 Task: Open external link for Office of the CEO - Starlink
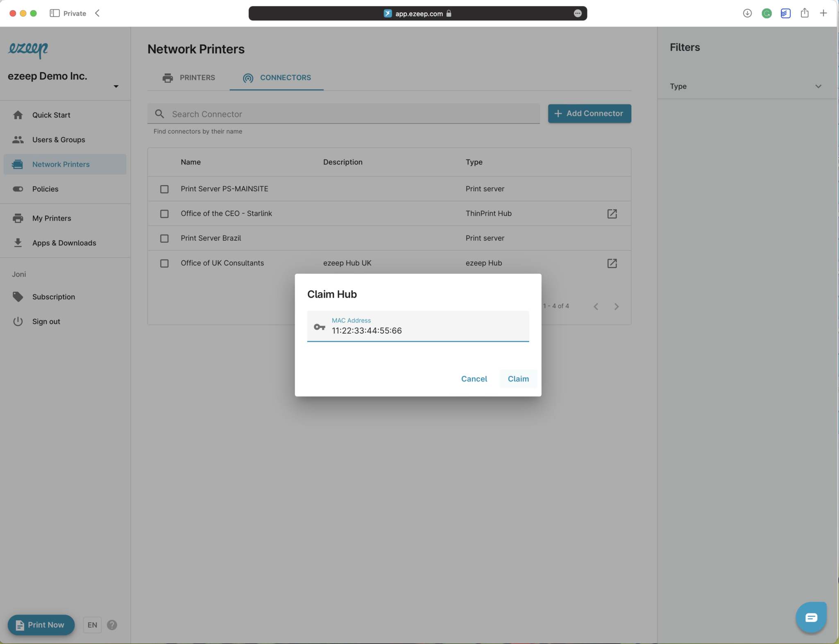pos(612,214)
